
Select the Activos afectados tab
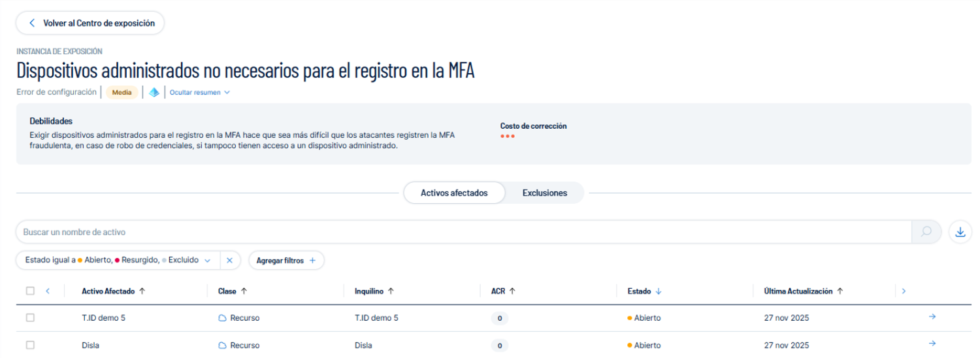pyautogui.click(x=454, y=193)
